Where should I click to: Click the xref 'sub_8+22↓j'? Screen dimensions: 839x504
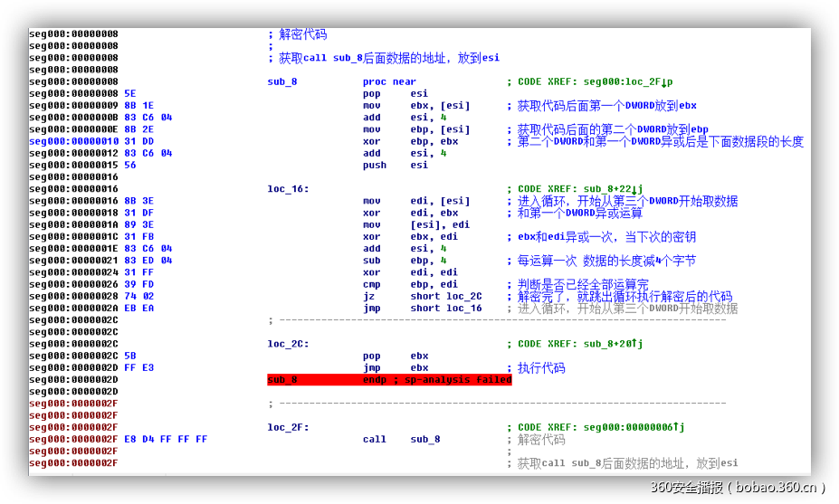pyautogui.click(x=614, y=189)
